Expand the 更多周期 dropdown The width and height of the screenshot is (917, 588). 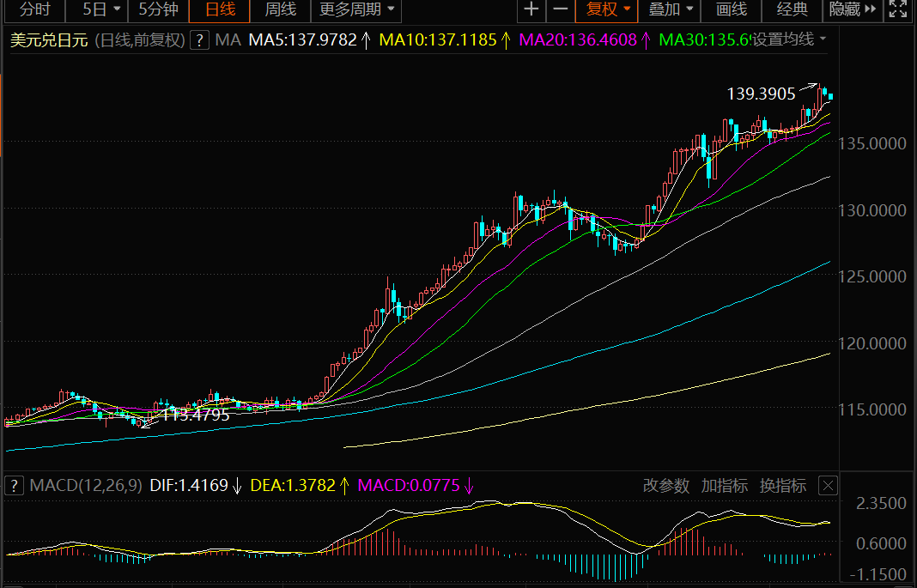pyautogui.click(x=356, y=10)
